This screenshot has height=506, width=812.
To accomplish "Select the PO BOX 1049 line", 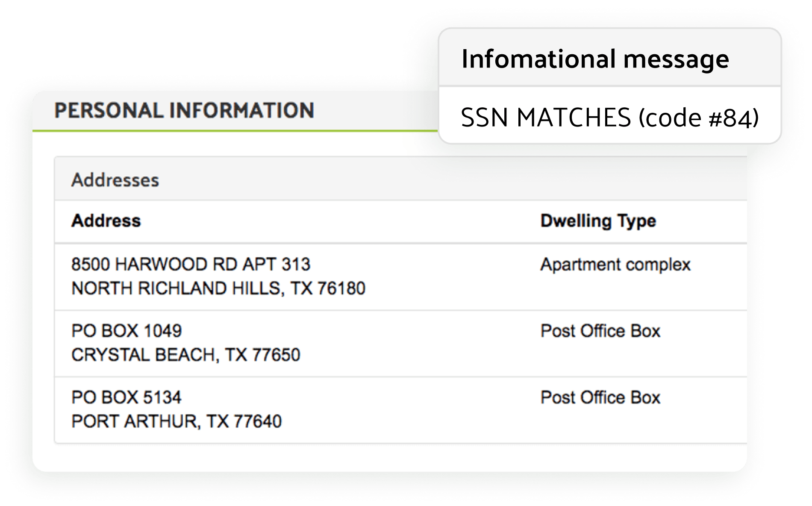I will [127, 331].
